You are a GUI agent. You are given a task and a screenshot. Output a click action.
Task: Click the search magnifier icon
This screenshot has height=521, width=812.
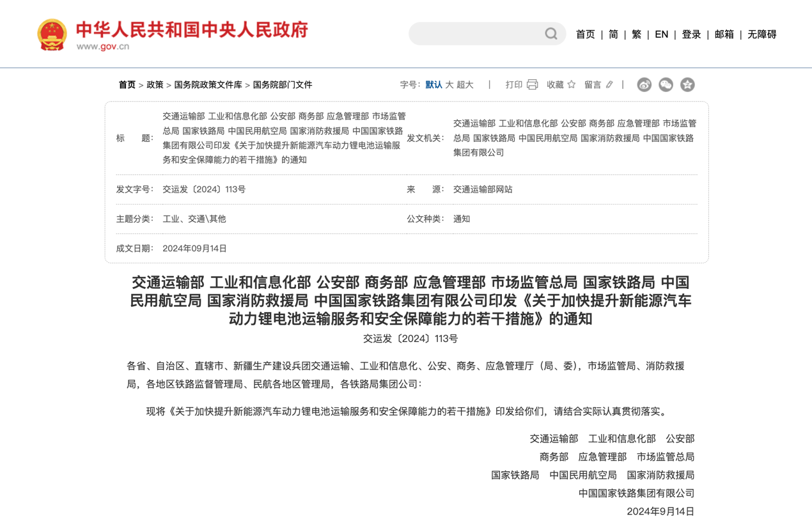coord(551,34)
